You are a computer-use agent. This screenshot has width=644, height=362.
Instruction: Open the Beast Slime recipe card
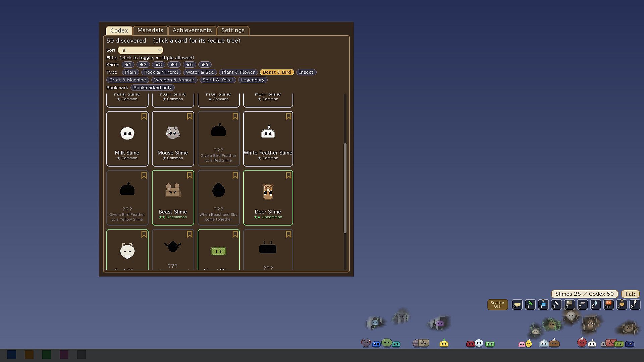click(x=173, y=198)
